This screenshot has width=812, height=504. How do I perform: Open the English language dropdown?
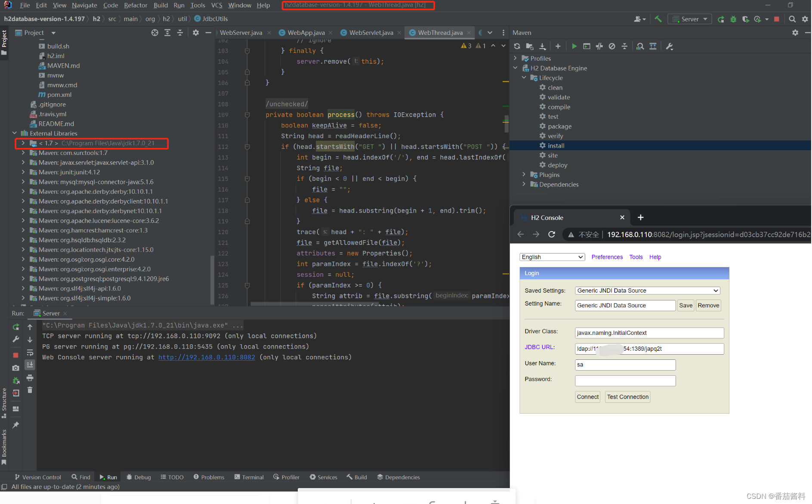[552, 257]
